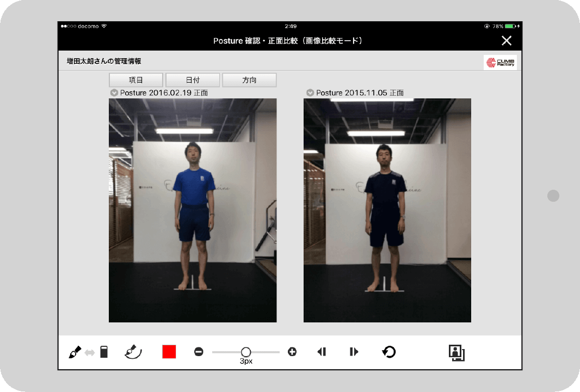This screenshot has height=392, width=580.
Task: Tap the Climb Factory logo
Action: pos(500,63)
